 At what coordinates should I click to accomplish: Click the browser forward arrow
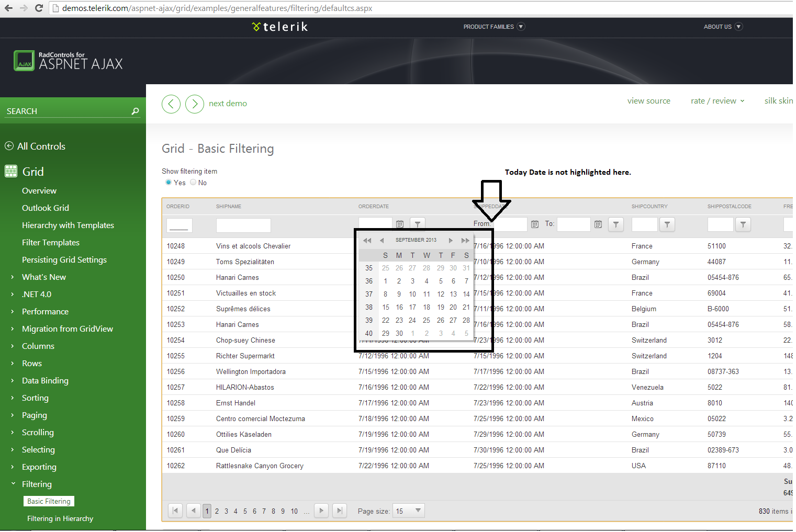coord(24,8)
